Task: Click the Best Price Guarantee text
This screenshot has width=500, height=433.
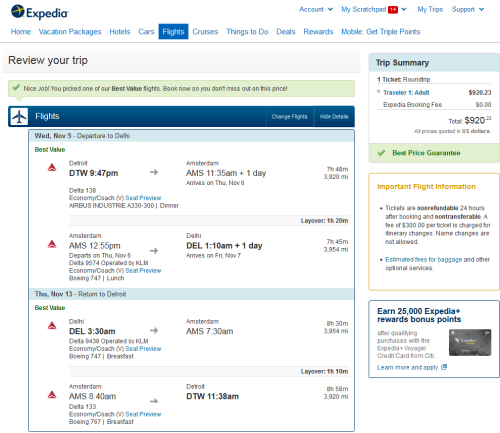Action: pos(426,153)
